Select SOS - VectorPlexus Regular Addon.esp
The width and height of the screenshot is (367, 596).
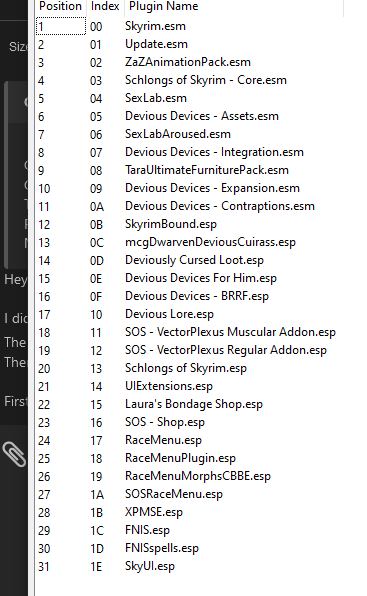pyautogui.click(x=226, y=350)
